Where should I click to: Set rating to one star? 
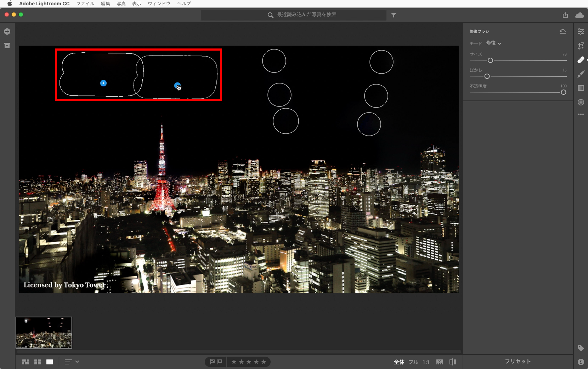pos(234,362)
